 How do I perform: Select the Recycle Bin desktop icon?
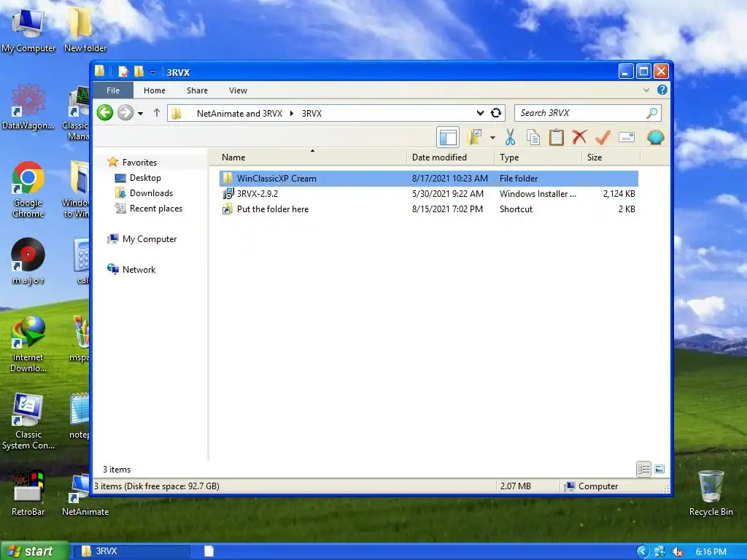pyautogui.click(x=711, y=494)
